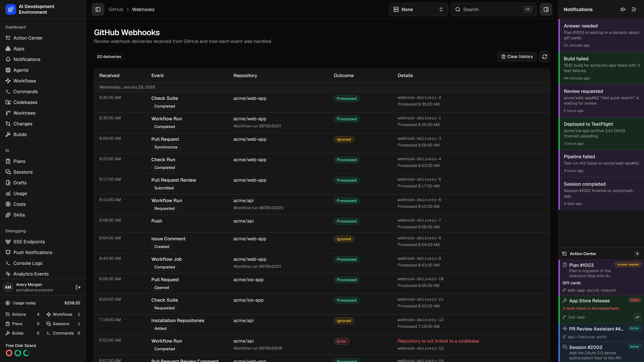Open the notifications list filter icon
The height and width of the screenshot is (362, 644).
[634, 10]
